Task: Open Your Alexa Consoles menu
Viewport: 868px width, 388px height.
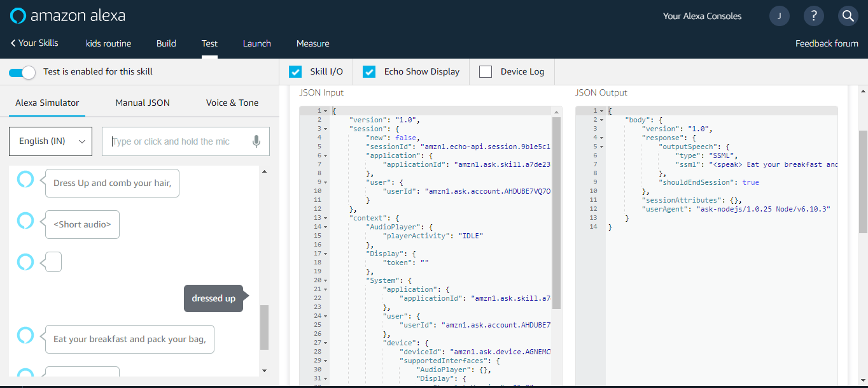Action: (702, 16)
